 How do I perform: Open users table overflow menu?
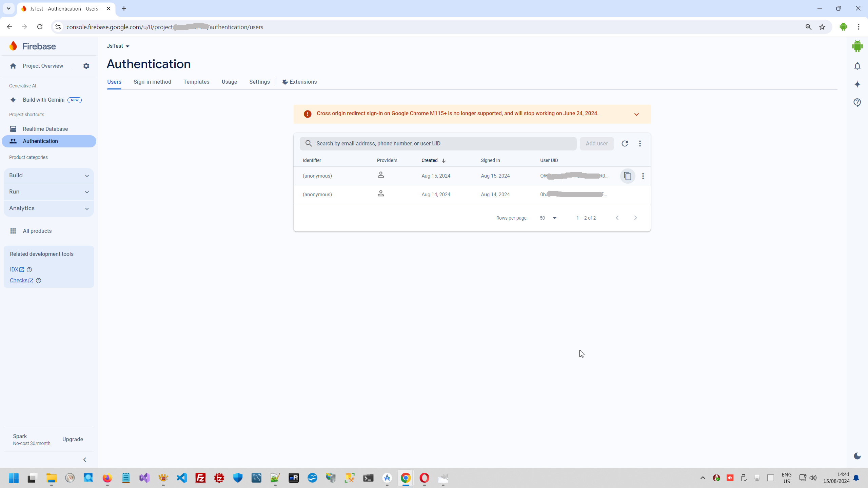click(x=640, y=143)
